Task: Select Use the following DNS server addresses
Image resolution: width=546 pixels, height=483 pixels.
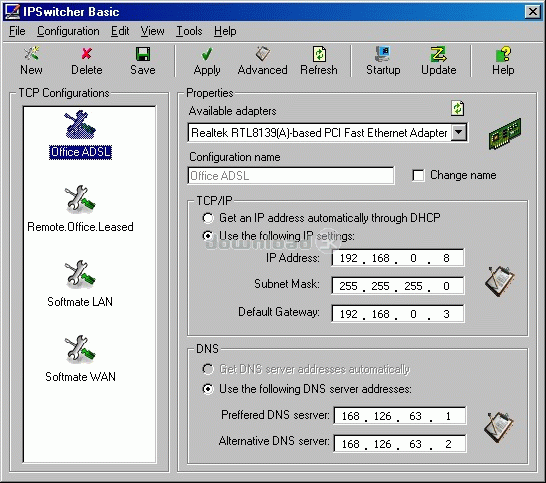Action: point(208,389)
